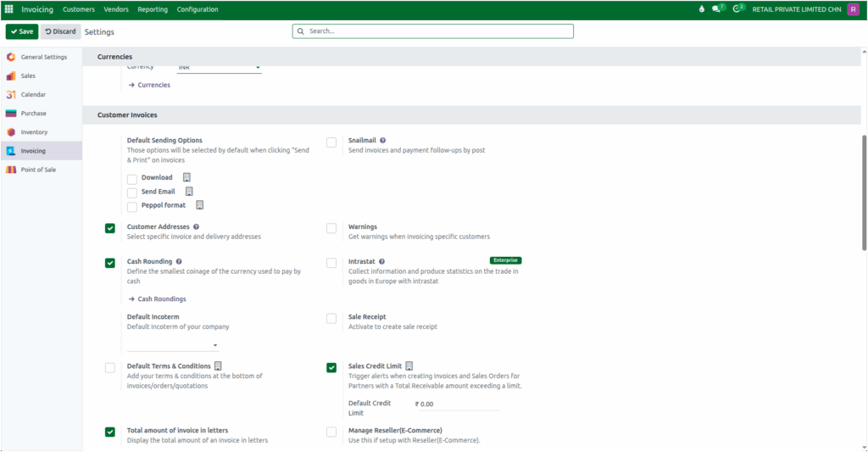Open the Currency INR dropdown
Image resolution: width=868 pixels, height=452 pixels.
click(x=220, y=68)
